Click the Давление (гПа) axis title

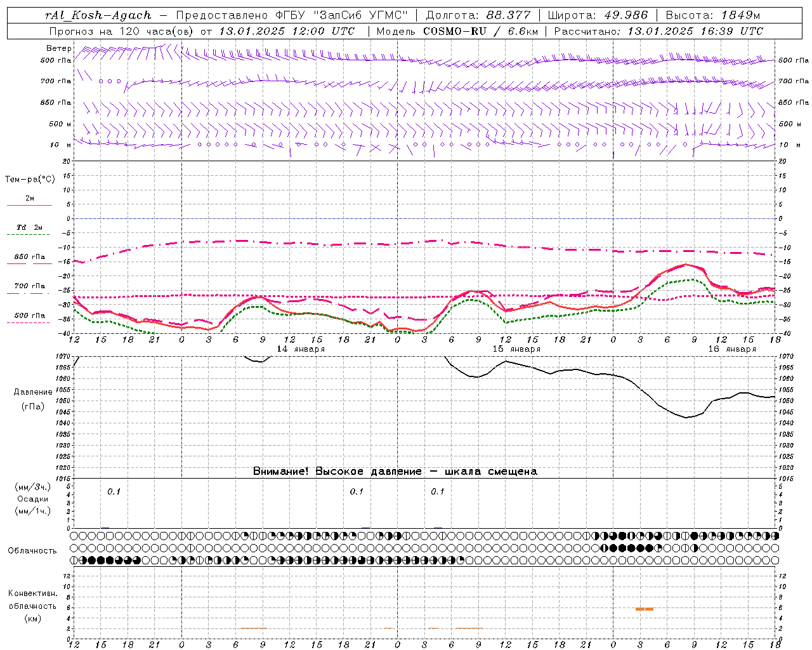tap(33, 399)
